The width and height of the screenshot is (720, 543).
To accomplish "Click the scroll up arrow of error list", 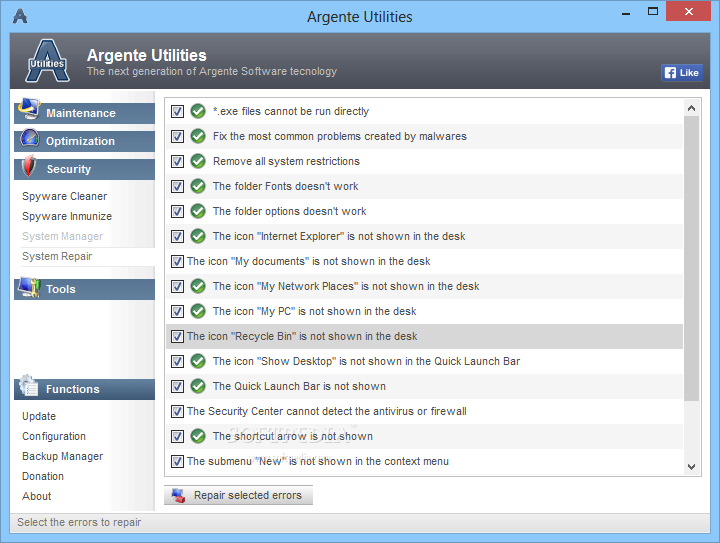I will tap(692, 108).
